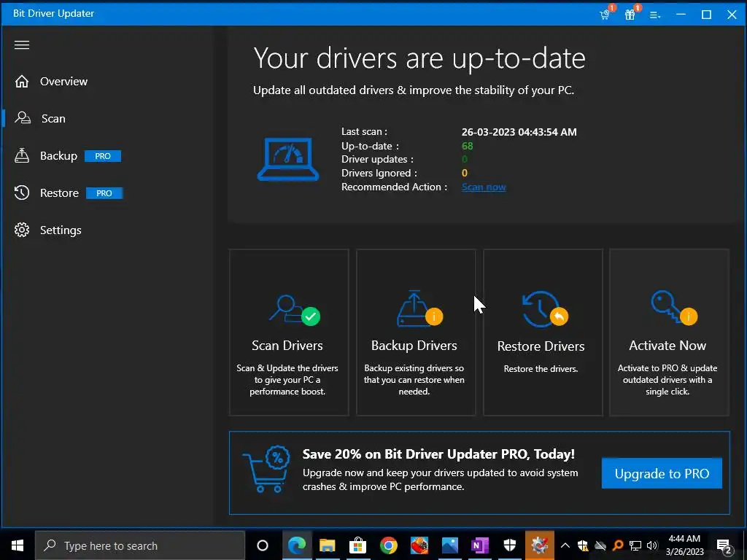Open the Photos app from taskbar

(x=449, y=545)
